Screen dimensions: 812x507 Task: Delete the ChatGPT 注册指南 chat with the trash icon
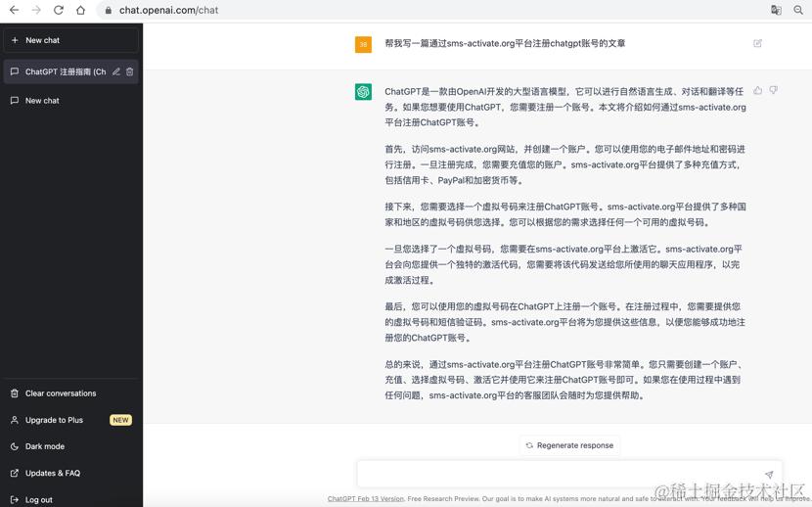click(x=129, y=71)
